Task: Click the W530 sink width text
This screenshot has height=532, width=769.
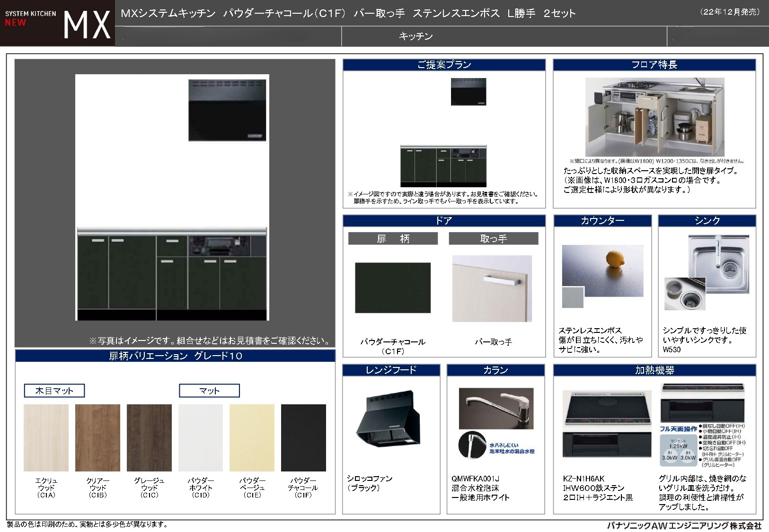Action: tap(672, 350)
